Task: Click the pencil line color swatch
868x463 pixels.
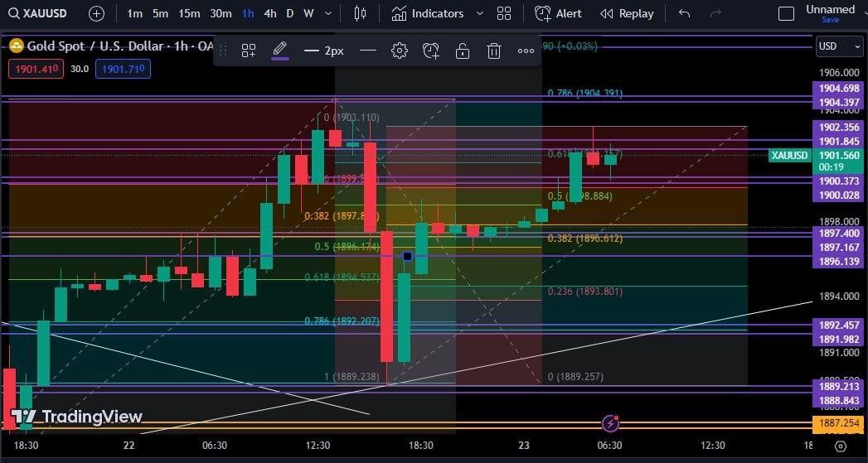Action: [x=280, y=51]
